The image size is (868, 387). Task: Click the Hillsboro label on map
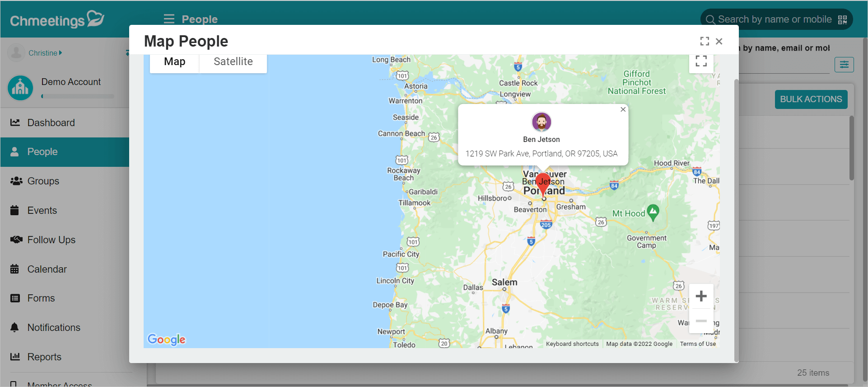pos(492,198)
